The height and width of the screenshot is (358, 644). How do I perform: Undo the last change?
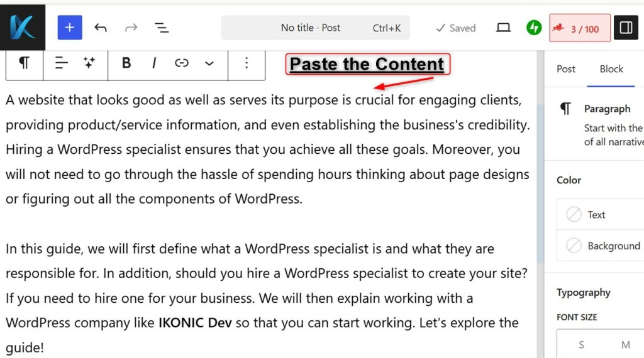101,28
